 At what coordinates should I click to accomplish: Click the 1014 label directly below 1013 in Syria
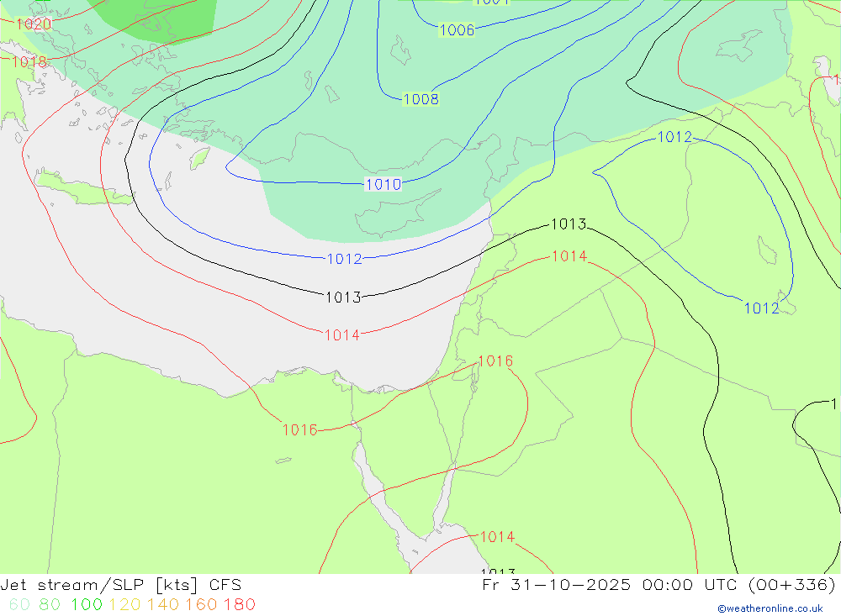(x=569, y=256)
